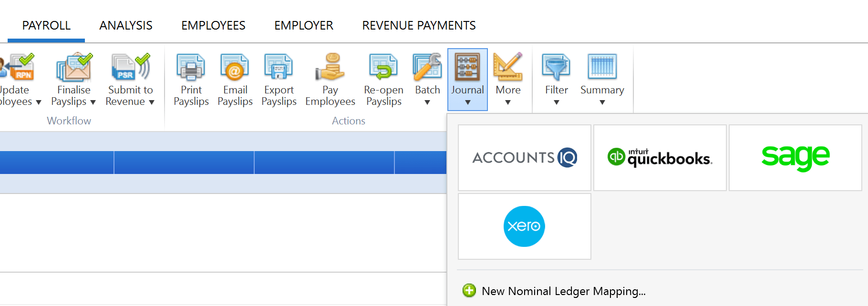Click the More ruler and pencil icon
The height and width of the screenshot is (306, 868).
(x=508, y=67)
